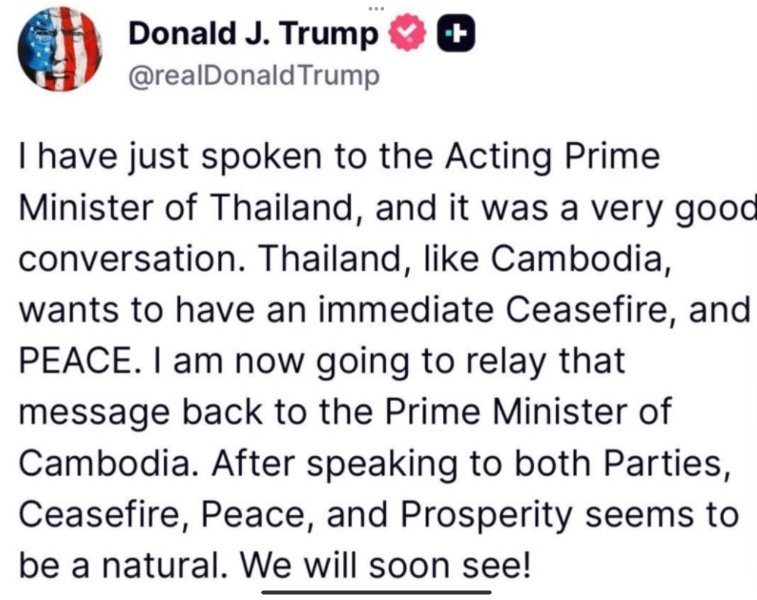Click the phrase 'going to relay that'

pyautogui.click(x=471, y=362)
